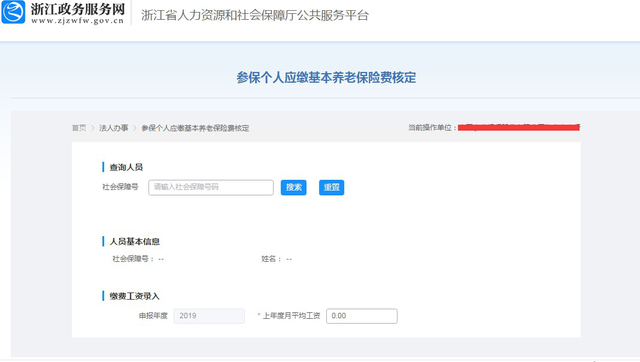The width and height of the screenshot is (640, 362).
Task: Click the 社会保障号 value in 人员基本信息
Action: pyautogui.click(x=161, y=259)
